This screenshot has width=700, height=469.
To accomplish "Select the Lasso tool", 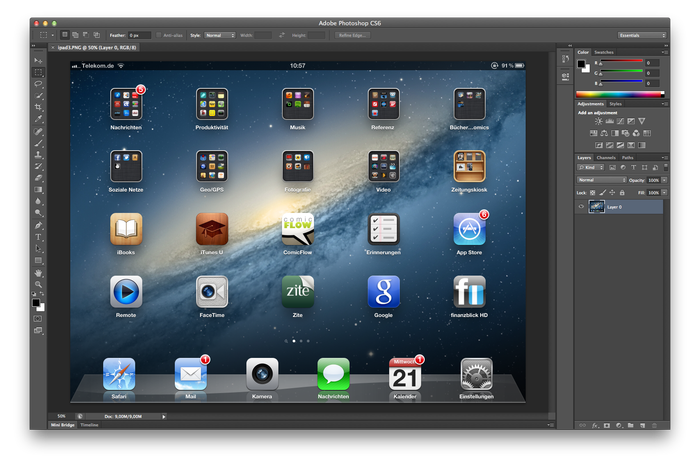I will pos(39,83).
